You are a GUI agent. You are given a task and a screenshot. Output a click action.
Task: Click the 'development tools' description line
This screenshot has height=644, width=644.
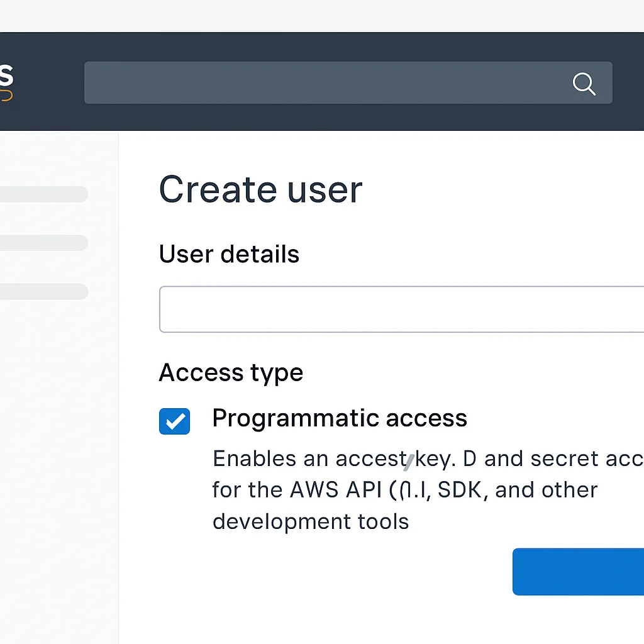click(311, 521)
